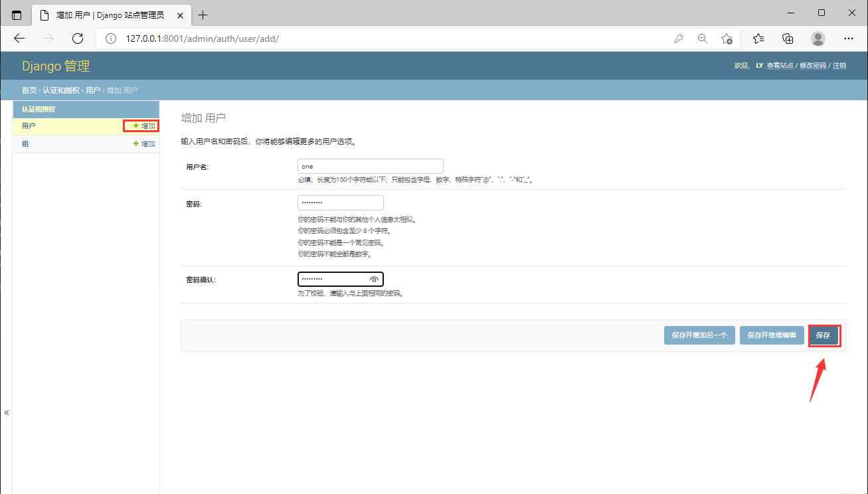
Task: Focus the 密码确认 input field
Action: [341, 280]
